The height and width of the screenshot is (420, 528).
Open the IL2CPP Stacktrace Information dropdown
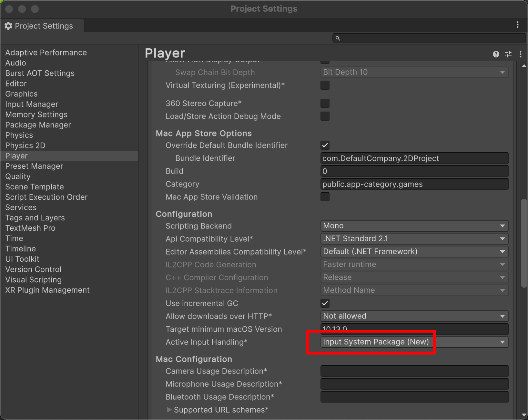(414, 290)
